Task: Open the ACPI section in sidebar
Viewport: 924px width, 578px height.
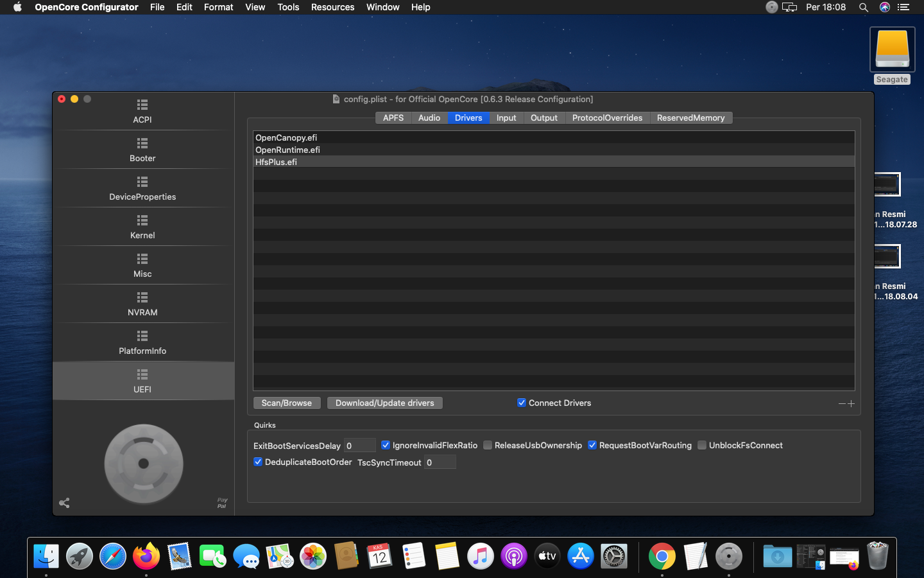Action: click(142, 110)
